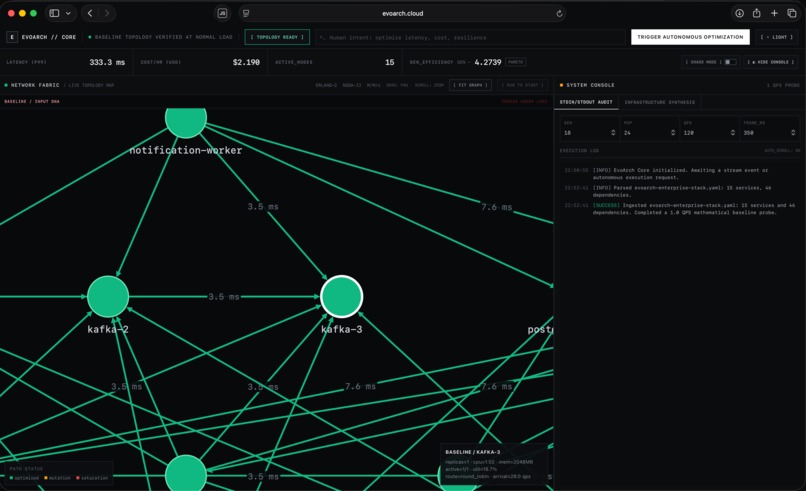Select the kafka-2 node circle
This screenshot has height=491, width=806.
point(108,297)
